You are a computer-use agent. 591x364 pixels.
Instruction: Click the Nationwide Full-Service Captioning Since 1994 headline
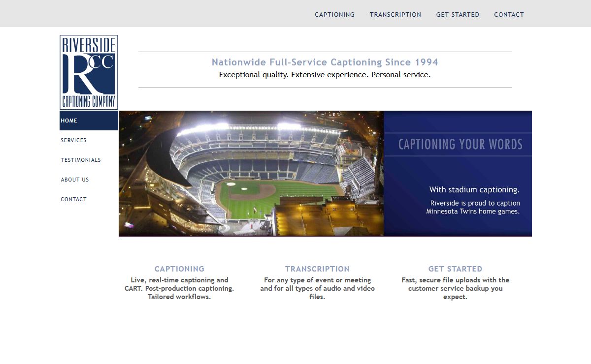325,62
